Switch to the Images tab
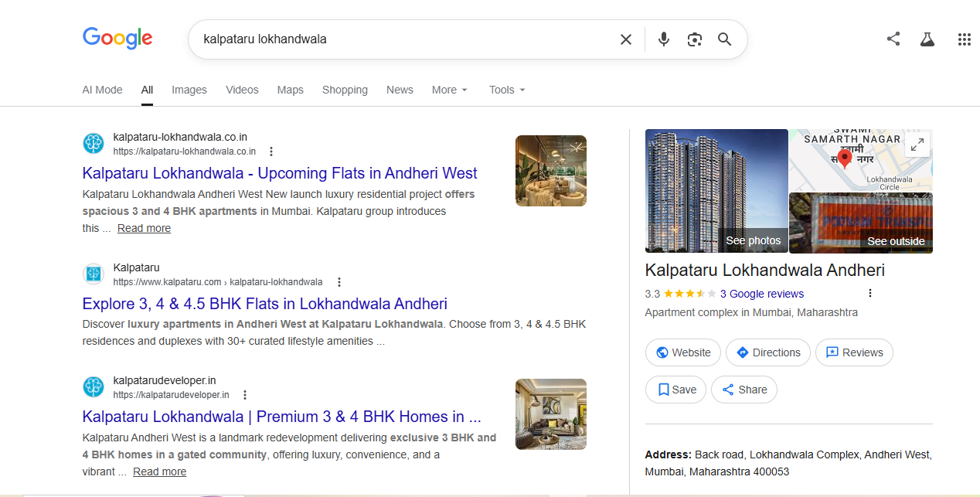The image size is (980, 497). point(189,90)
